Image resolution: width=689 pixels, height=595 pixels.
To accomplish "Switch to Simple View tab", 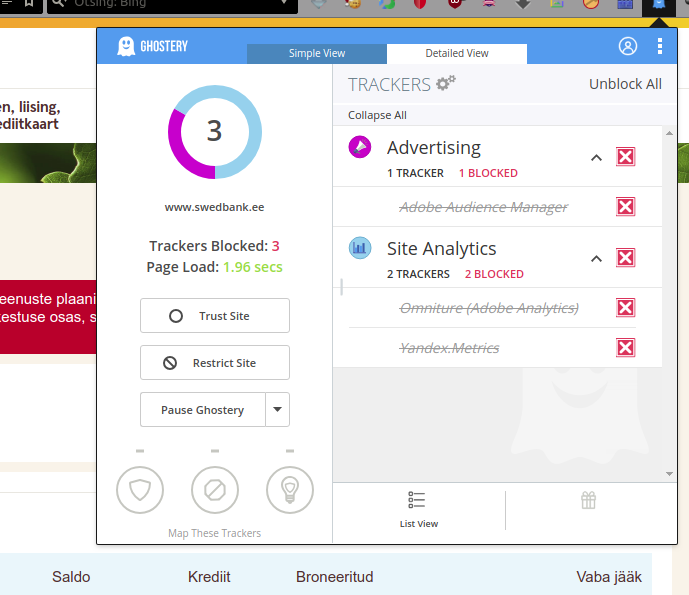I will coord(317,54).
